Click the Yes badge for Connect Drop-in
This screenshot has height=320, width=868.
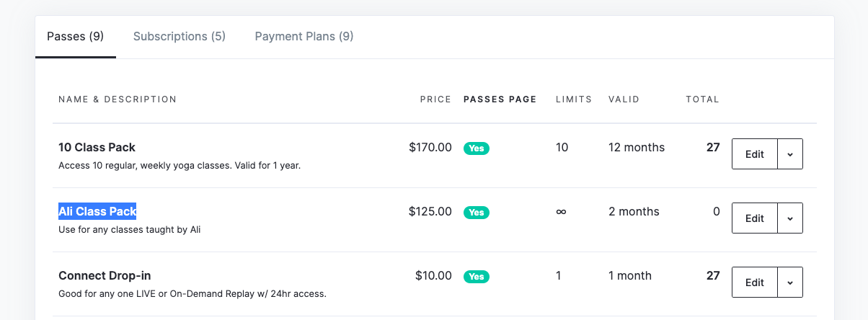(476, 277)
